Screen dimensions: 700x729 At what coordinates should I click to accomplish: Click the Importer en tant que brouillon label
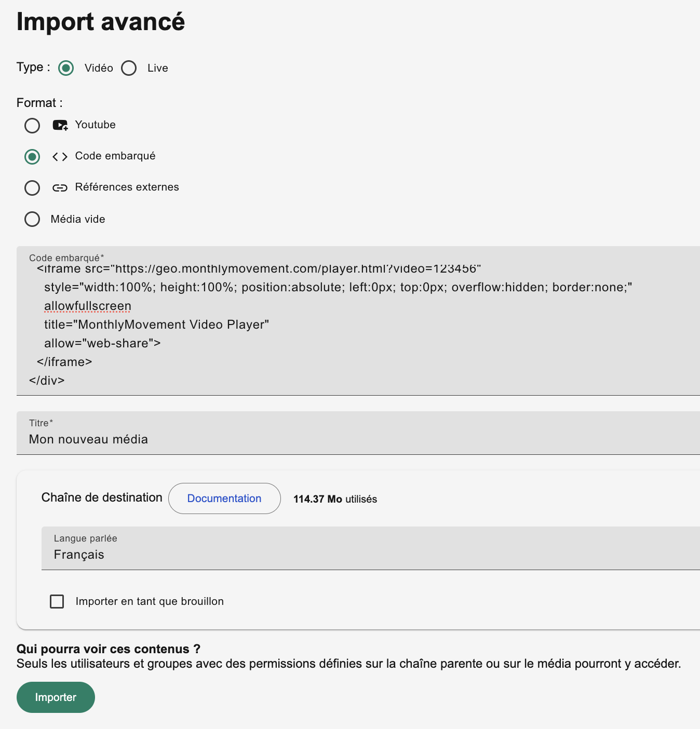pos(150,601)
